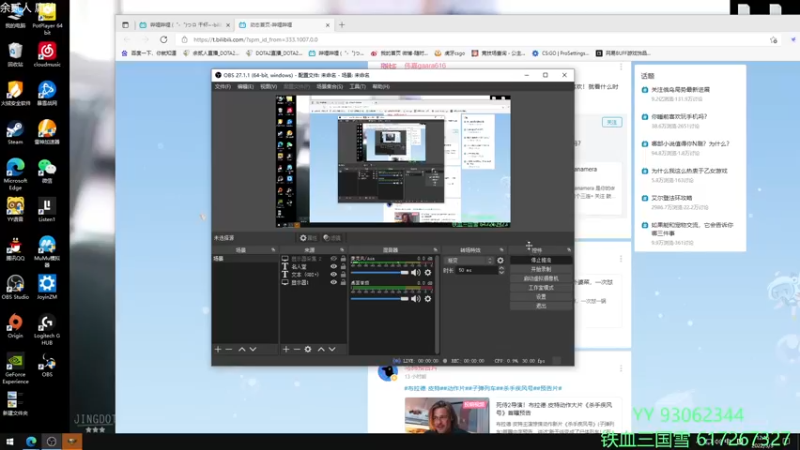The height and width of the screenshot is (450, 800).
Task: Click the 启动虚拟摄像机 button
Action: click(541, 279)
